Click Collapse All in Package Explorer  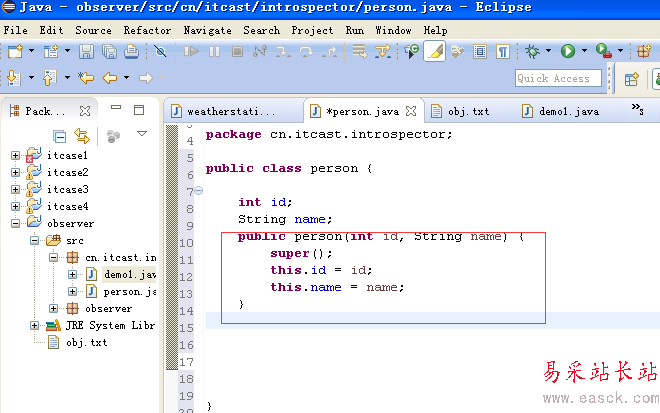[x=59, y=136]
